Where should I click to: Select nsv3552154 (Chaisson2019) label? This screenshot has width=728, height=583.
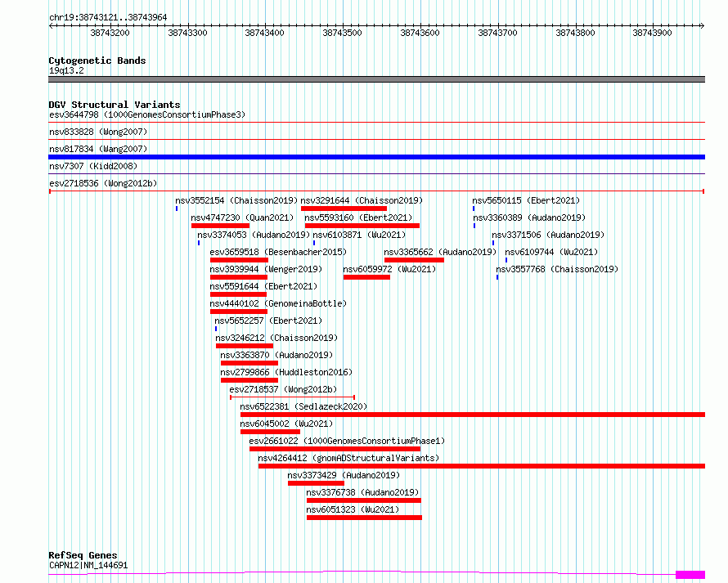pyautogui.click(x=236, y=200)
